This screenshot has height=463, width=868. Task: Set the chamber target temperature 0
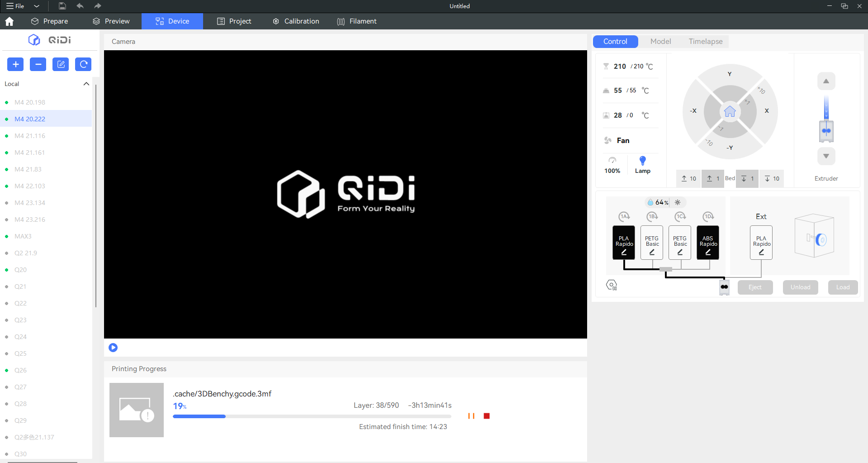[x=631, y=115]
